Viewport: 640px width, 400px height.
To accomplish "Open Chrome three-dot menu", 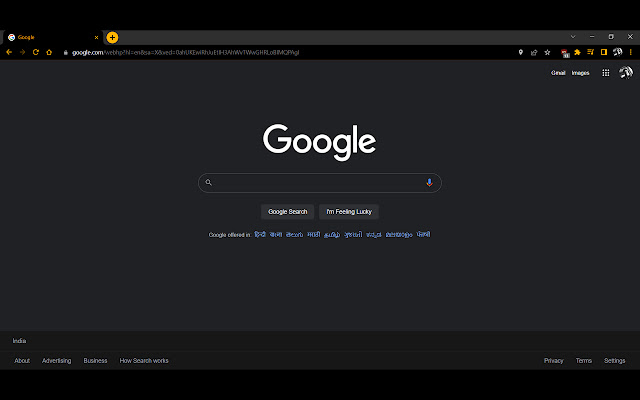I will pyautogui.click(x=631, y=52).
